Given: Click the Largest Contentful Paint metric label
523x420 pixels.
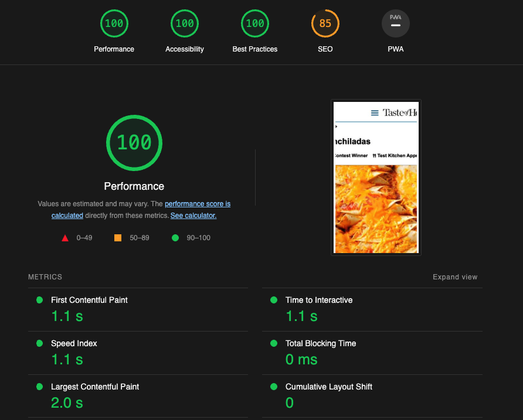Looking at the screenshot, I should tap(95, 387).
